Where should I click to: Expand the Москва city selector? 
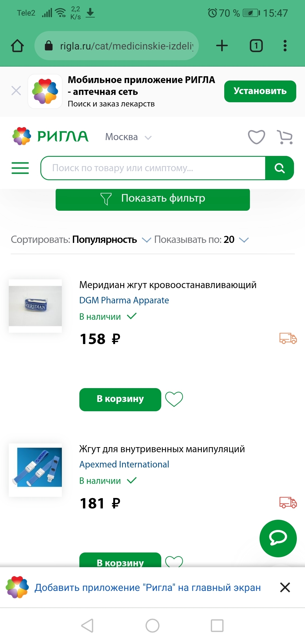128,137
